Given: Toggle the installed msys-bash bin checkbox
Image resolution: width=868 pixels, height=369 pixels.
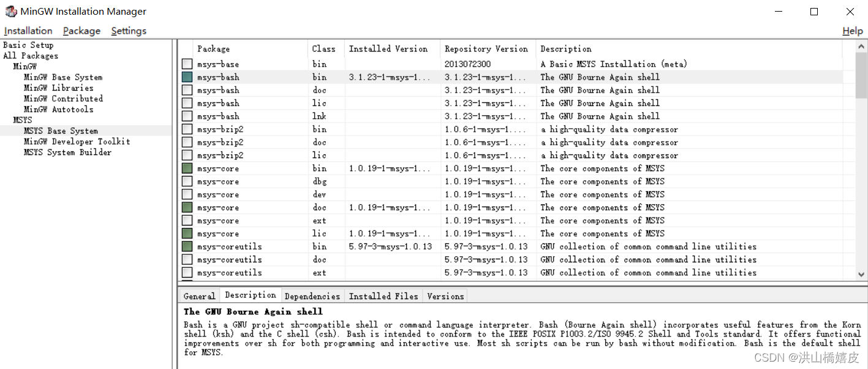Looking at the screenshot, I should click(187, 77).
